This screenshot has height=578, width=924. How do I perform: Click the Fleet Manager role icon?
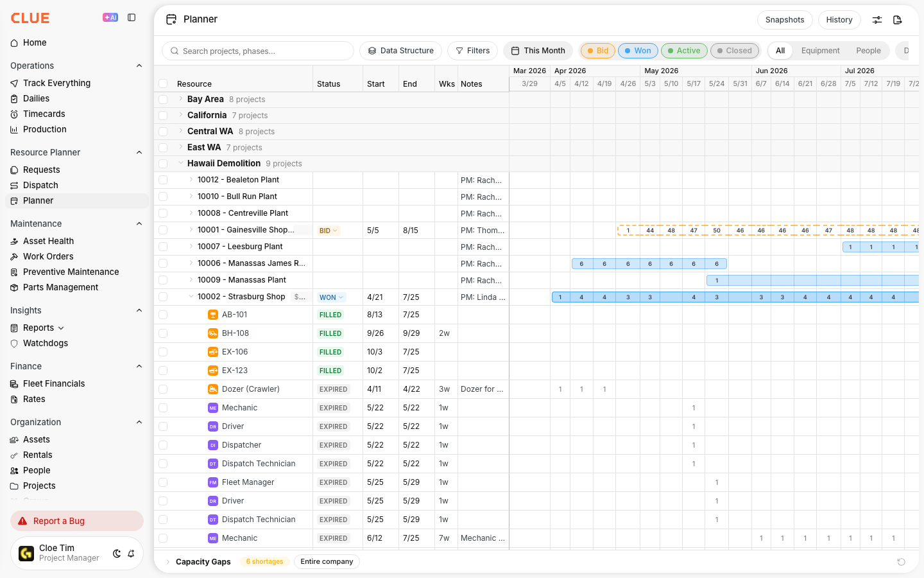coord(213,482)
